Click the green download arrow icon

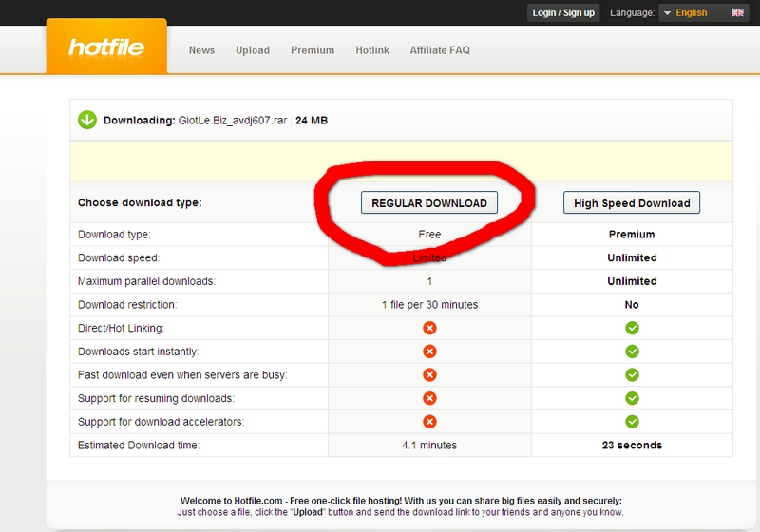pos(87,120)
